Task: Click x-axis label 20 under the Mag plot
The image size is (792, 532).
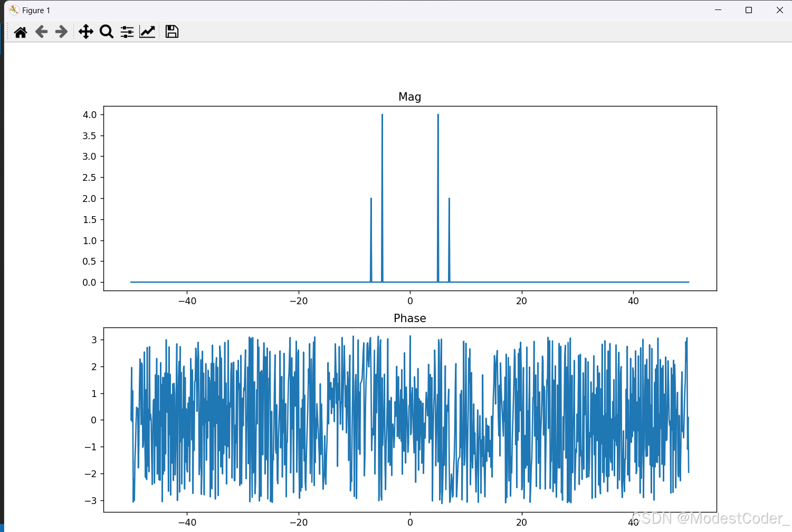Action: click(521, 301)
